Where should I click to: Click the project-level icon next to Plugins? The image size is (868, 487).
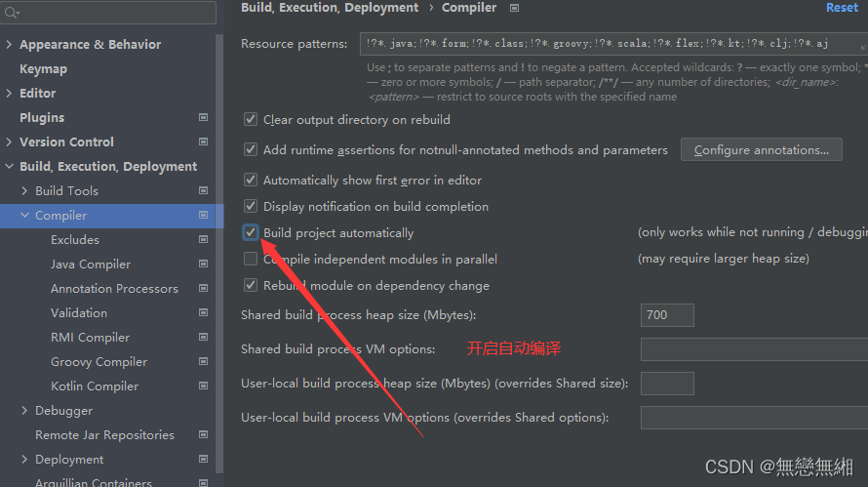pos(203,117)
